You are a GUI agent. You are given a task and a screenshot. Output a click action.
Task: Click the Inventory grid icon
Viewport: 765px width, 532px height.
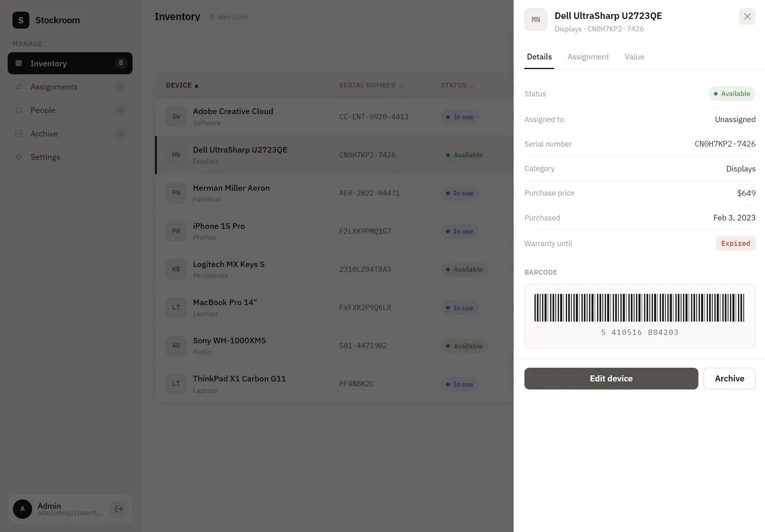[x=19, y=63]
